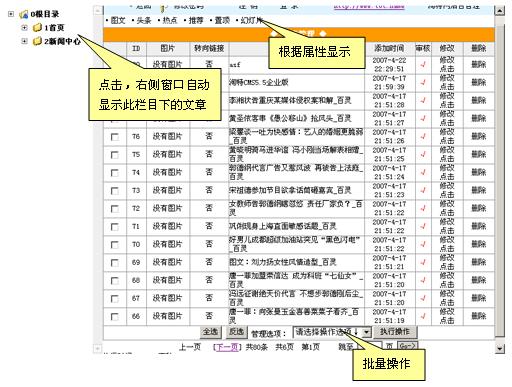Check the box for article ID 67

(114, 299)
